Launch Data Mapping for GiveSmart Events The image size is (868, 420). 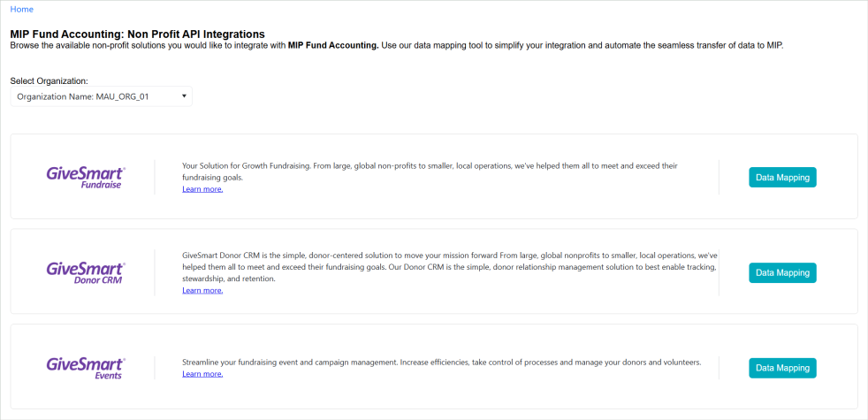point(782,368)
